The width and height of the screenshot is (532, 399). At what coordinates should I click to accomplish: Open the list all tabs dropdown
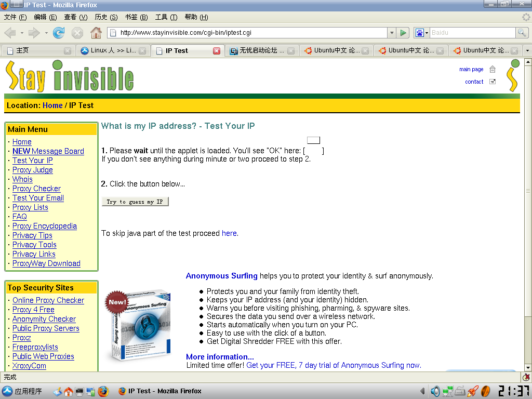pyautogui.click(x=527, y=50)
